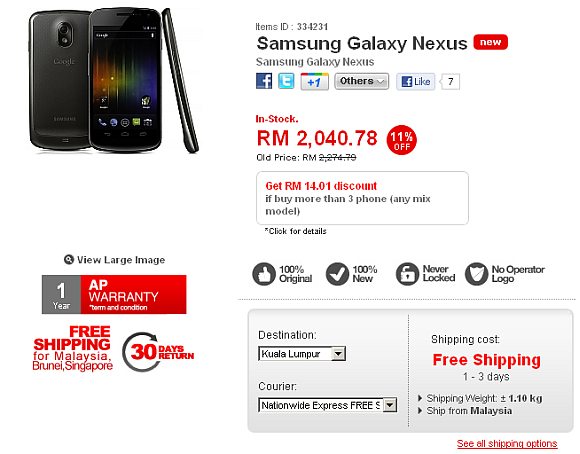Expand Ship from Malaysia arrow
This screenshot has width=580, height=454.
[420, 411]
